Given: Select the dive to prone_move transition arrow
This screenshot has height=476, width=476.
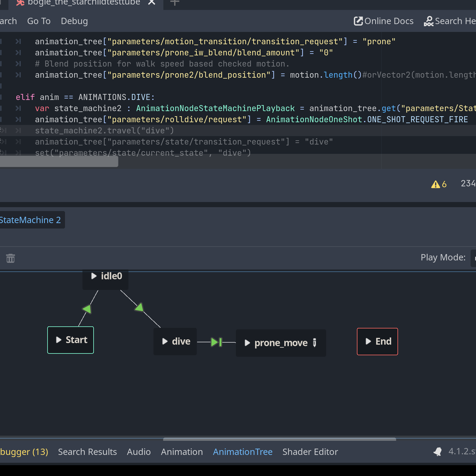Looking at the screenshot, I should click(216, 342).
